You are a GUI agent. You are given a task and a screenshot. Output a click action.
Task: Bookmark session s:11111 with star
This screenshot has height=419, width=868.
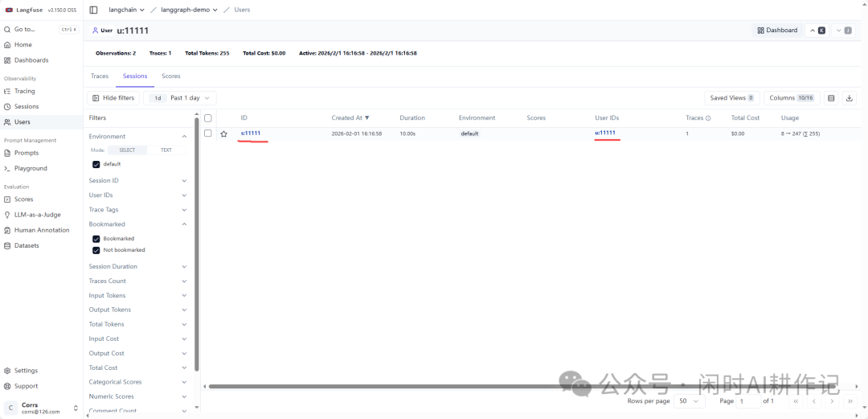(223, 134)
